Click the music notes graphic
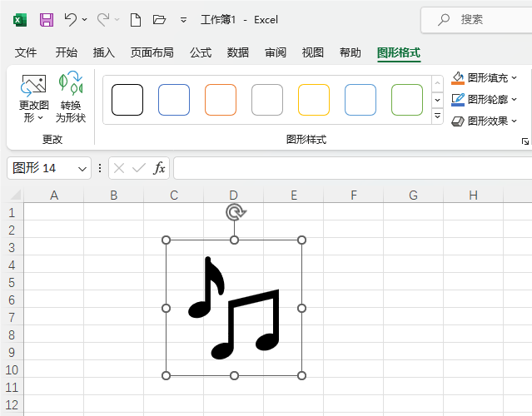 234,308
